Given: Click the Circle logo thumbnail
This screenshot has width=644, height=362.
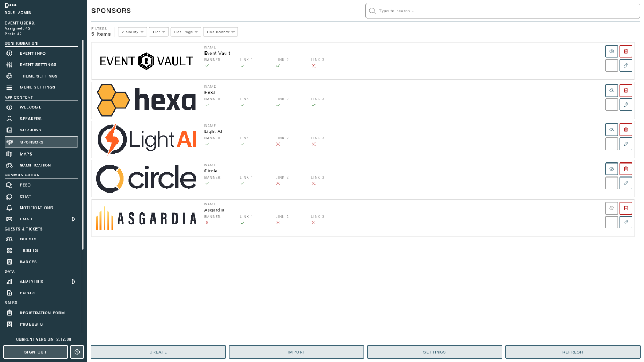Looking at the screenshot, I should pyautogui.click(x=147, y=179).
